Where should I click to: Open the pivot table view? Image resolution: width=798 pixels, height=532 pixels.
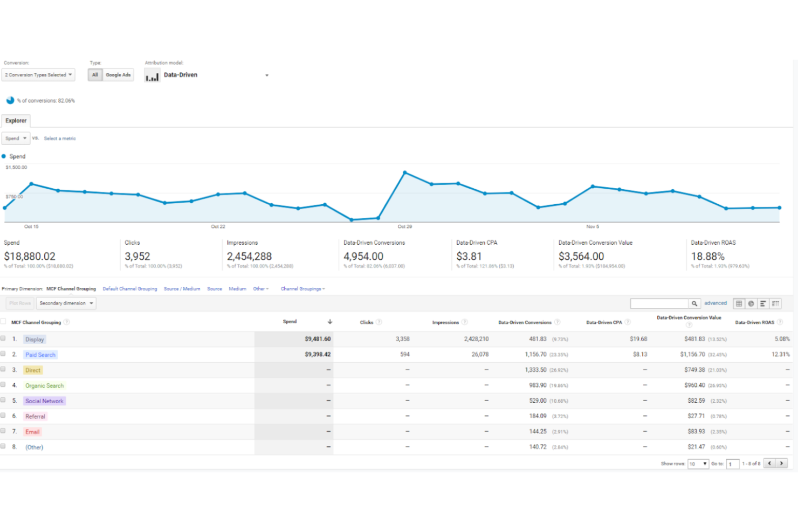pos(775,303)
